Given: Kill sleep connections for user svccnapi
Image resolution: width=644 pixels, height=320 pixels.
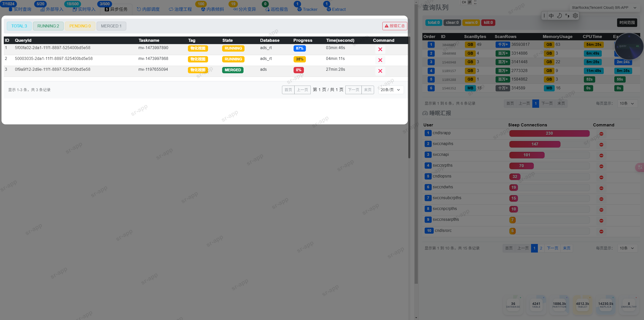Looking at the screenshot, I should pyautogui.click(x=601, y=156).
